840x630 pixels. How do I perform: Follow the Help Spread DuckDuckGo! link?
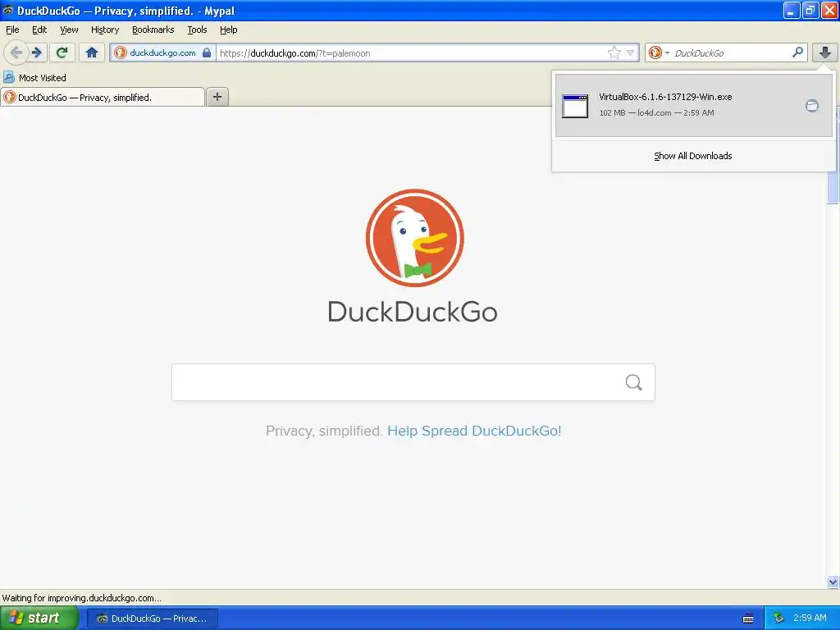(474, 431)
